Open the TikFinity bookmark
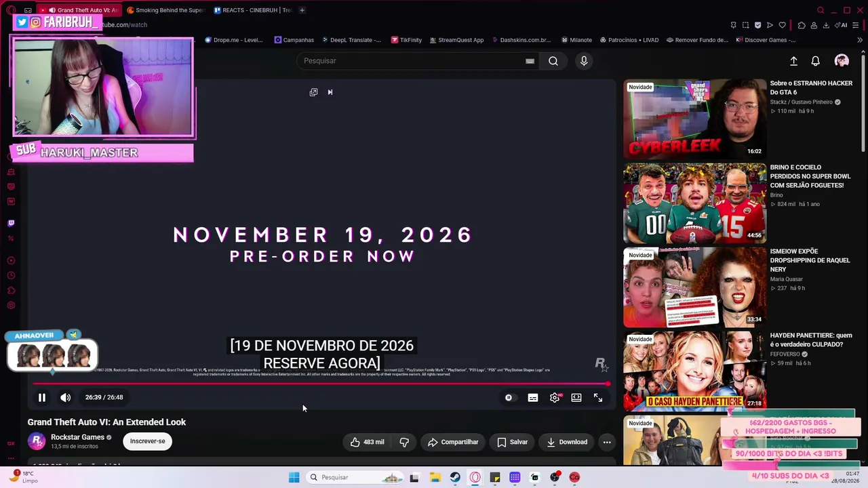 coord(407,40)
